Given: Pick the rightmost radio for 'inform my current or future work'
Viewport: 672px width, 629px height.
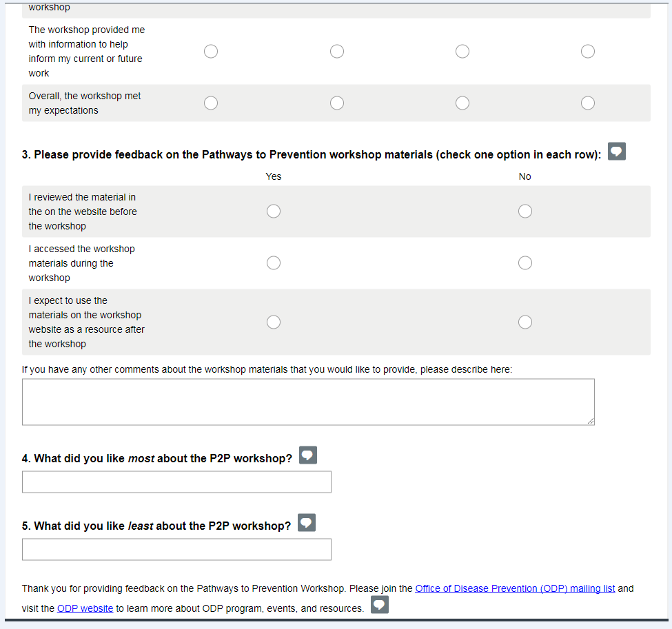Looking at the screenshot, I should coord(588,52).
